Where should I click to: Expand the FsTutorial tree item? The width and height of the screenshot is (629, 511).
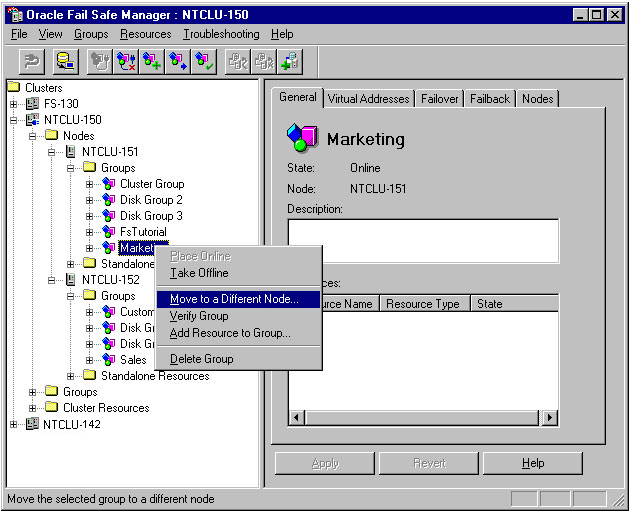(89, 232)
